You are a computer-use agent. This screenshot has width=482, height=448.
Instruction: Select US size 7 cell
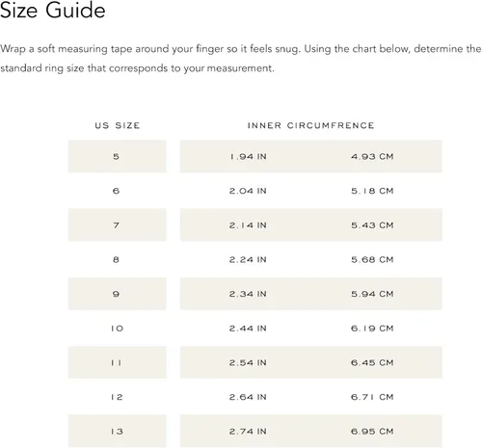click(x=118, y=224)
